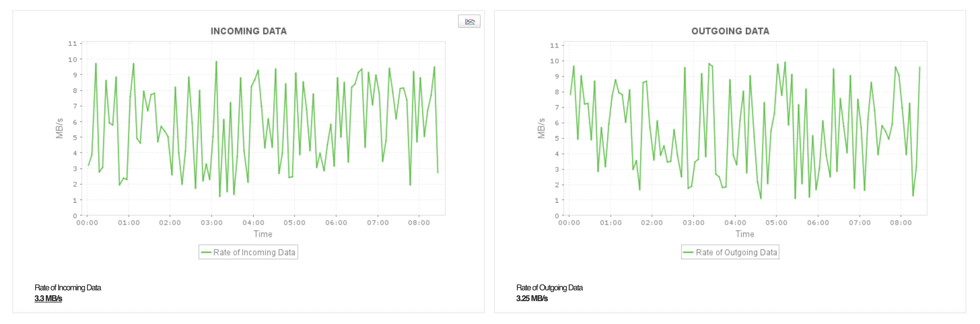Click the Rate of Outgoing Data summary label
This screenshot has height=324, width=980.
(549, 287)
